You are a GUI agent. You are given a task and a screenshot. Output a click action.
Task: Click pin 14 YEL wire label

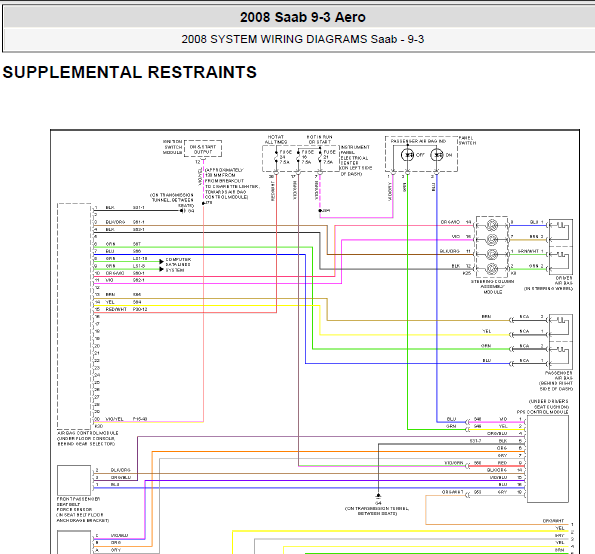110,302
